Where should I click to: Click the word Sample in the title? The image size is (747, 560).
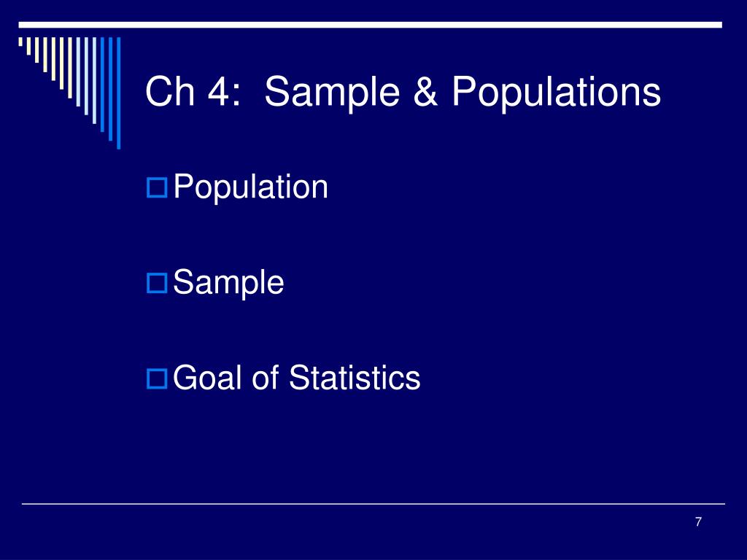coord(332,91)
